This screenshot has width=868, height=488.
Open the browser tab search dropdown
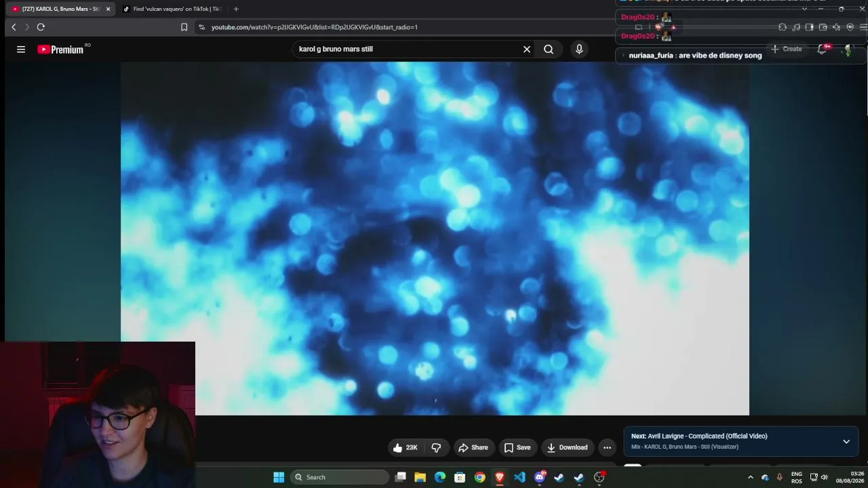(x=804, y=9)
